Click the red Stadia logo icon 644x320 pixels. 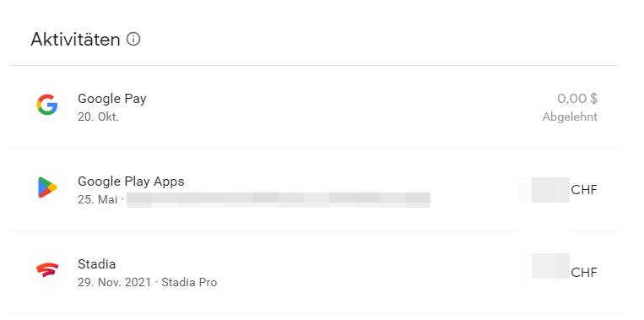[x=47, y=270]
